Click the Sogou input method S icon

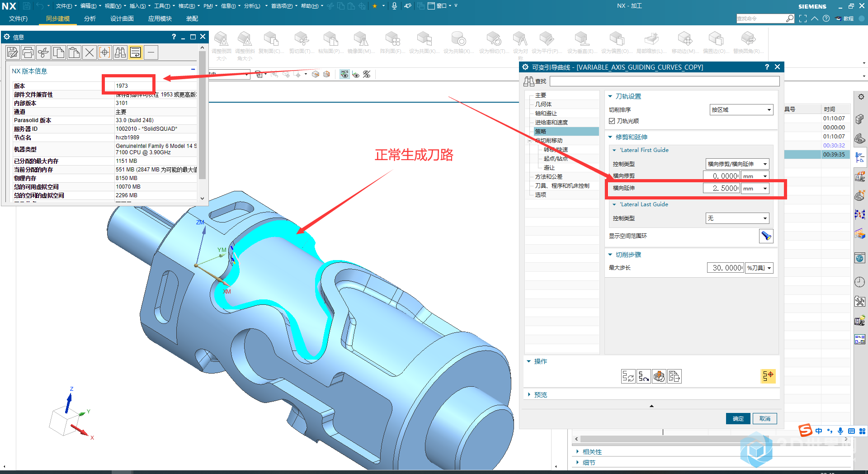(805, 431)
